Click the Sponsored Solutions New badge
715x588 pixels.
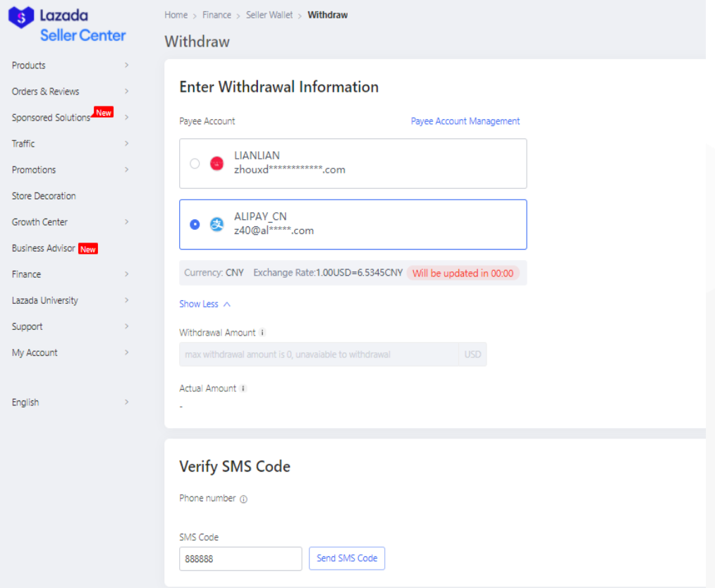tap(104, 112)
